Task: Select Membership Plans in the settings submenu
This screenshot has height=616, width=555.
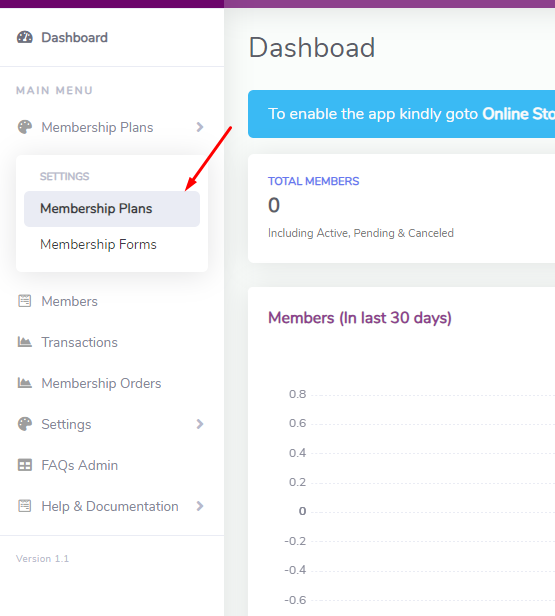Action: coord(112,209)
